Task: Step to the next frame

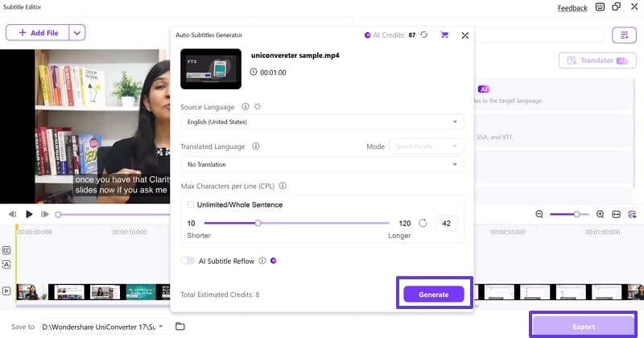Action: tap(45, 214)
